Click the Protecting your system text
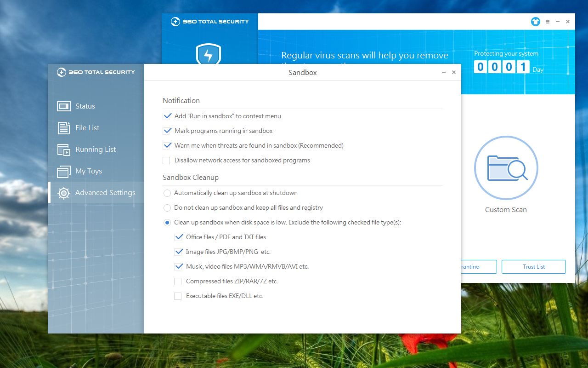 pos(506,54)
